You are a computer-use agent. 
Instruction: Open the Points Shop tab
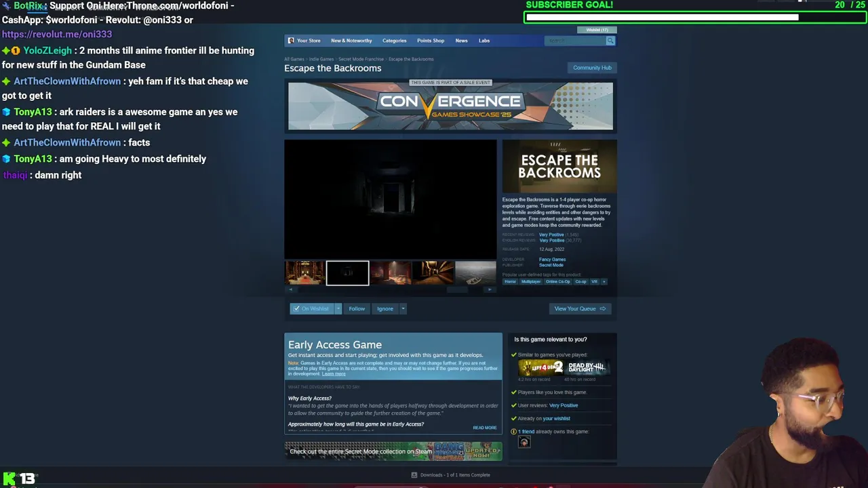tap(431, 41)
